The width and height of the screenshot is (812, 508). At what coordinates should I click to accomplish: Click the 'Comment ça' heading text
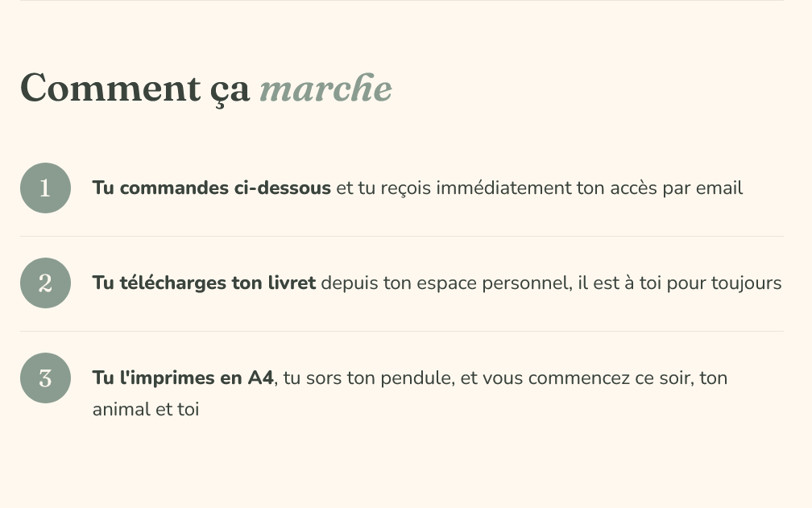[135, 89]
